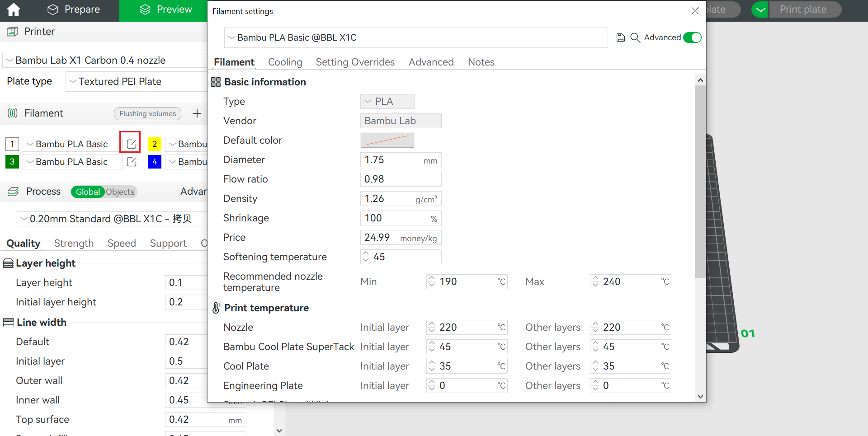Click the save preset icon in Filament settings

(621, 38)
